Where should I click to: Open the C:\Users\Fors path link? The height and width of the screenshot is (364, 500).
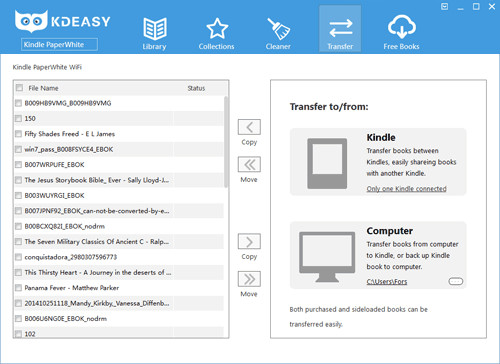pos(387,282)
